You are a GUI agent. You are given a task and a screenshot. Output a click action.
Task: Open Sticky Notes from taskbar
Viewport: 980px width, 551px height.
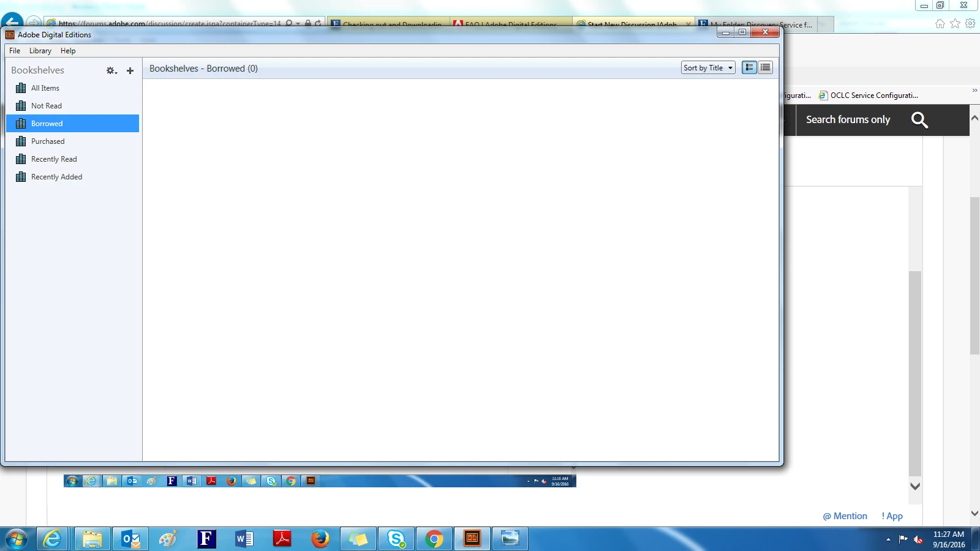[358, 539]
